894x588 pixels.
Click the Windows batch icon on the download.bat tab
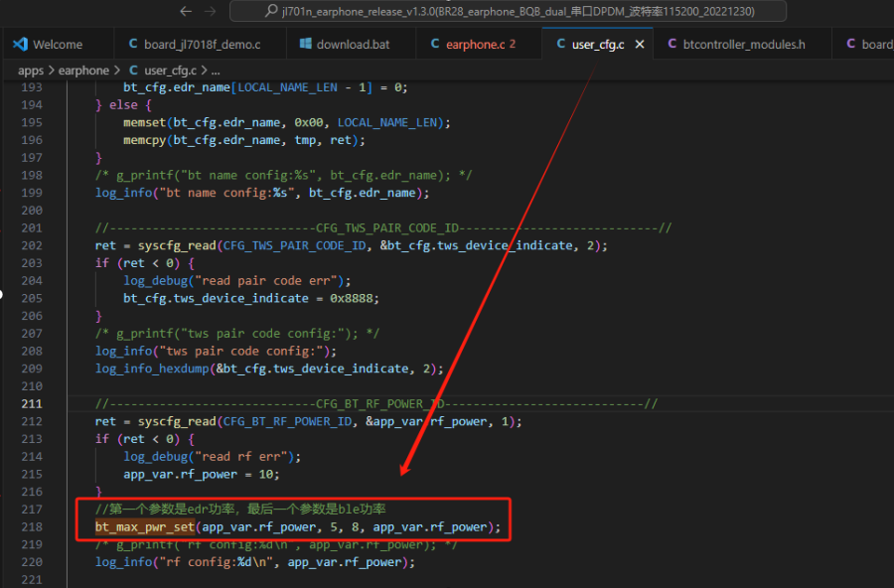tap(306, 44)
